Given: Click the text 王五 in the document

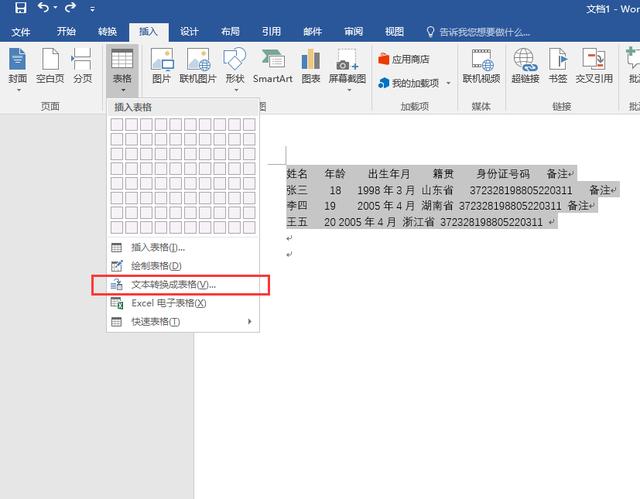Looking at the screenshot, I should click(x=297, y=222).
